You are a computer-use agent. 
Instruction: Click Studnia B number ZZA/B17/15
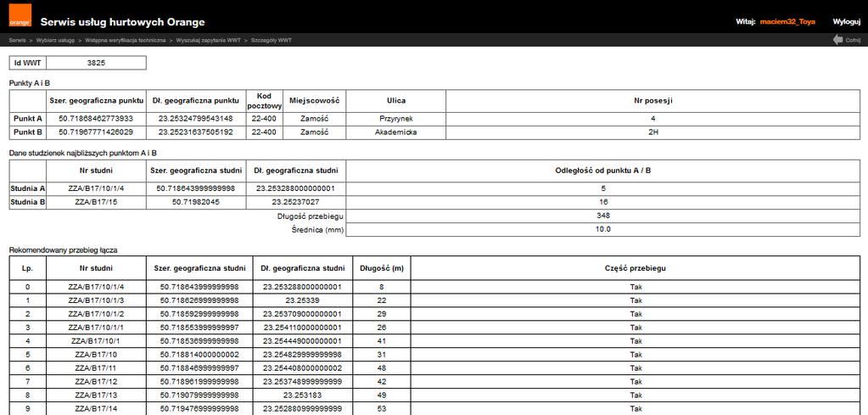(x=97, y=202)
